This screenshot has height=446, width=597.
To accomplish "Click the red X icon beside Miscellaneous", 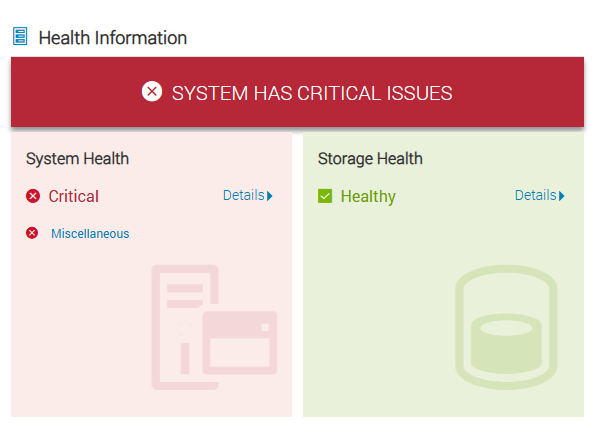I will (32, 233).
